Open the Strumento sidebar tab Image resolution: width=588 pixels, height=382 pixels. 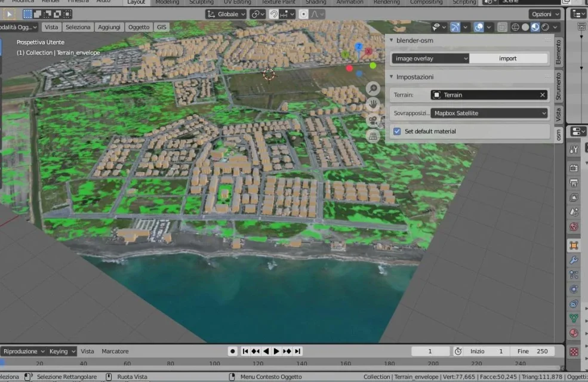558,87
